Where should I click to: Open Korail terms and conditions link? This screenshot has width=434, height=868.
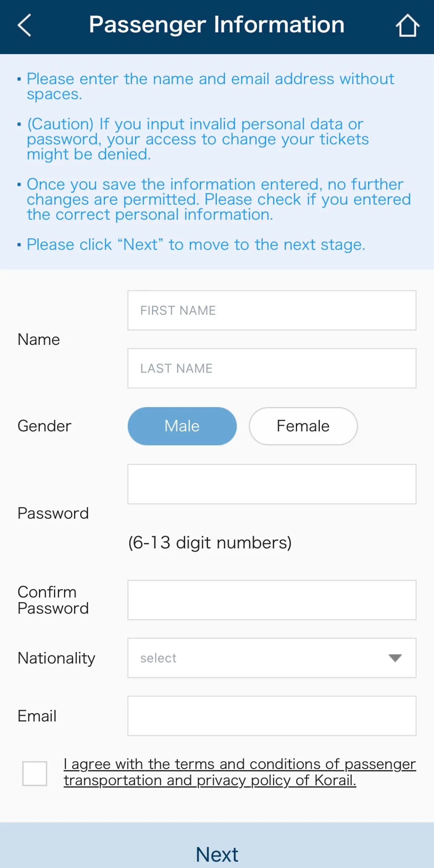[239, 772]
